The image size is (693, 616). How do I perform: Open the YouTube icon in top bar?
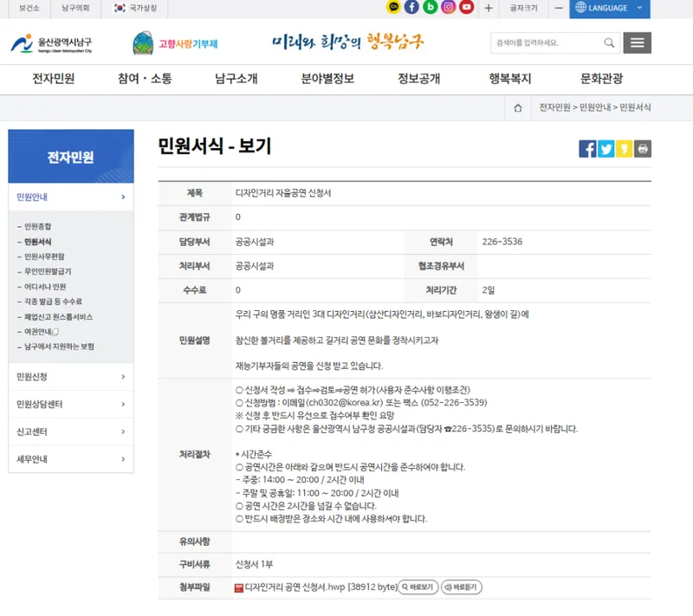[467, 8]
